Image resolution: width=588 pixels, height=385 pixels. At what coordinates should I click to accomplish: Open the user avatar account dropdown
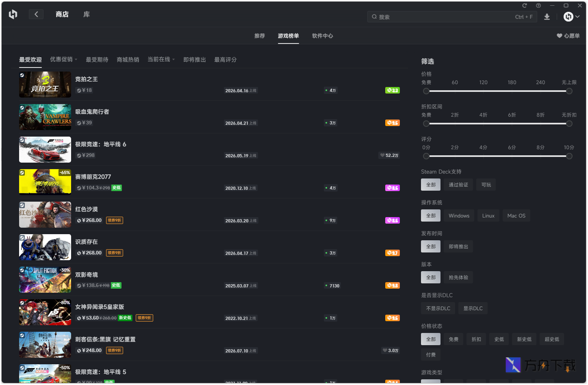pos(571,17)
